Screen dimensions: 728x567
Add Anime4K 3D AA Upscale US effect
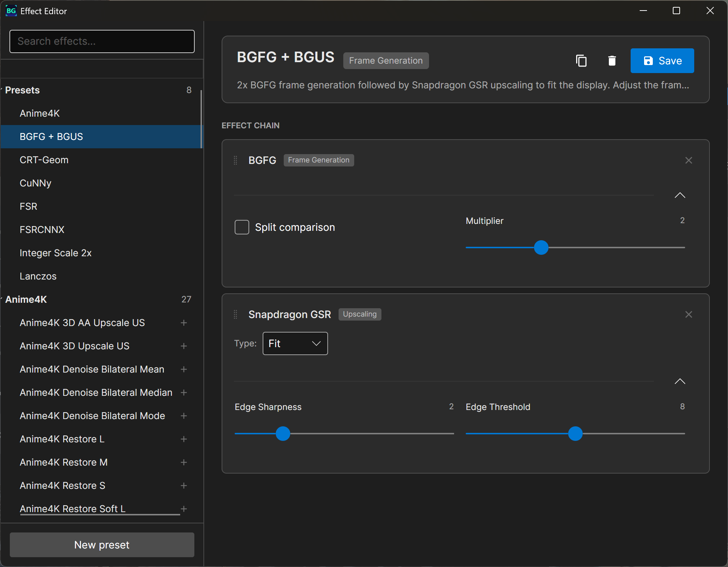(184, 323)
